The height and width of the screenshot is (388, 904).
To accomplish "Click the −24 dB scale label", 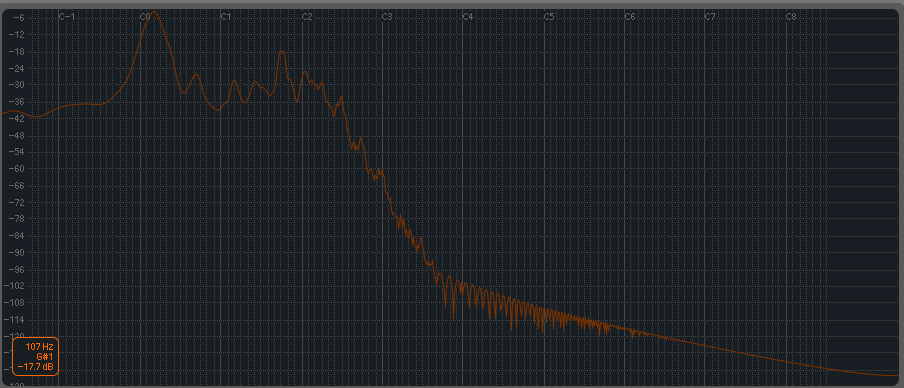I will (x=16, y=68).
